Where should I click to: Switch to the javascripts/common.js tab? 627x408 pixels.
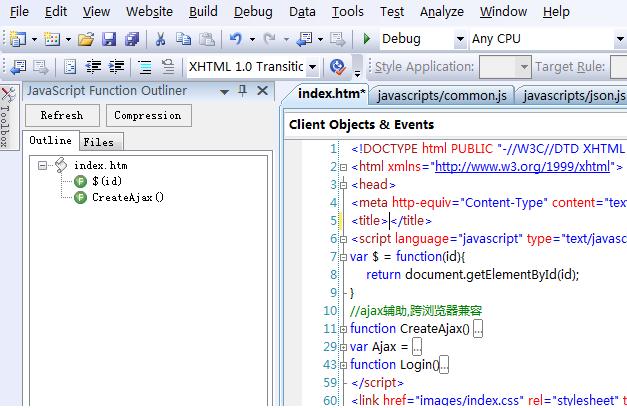coord(441,96)
